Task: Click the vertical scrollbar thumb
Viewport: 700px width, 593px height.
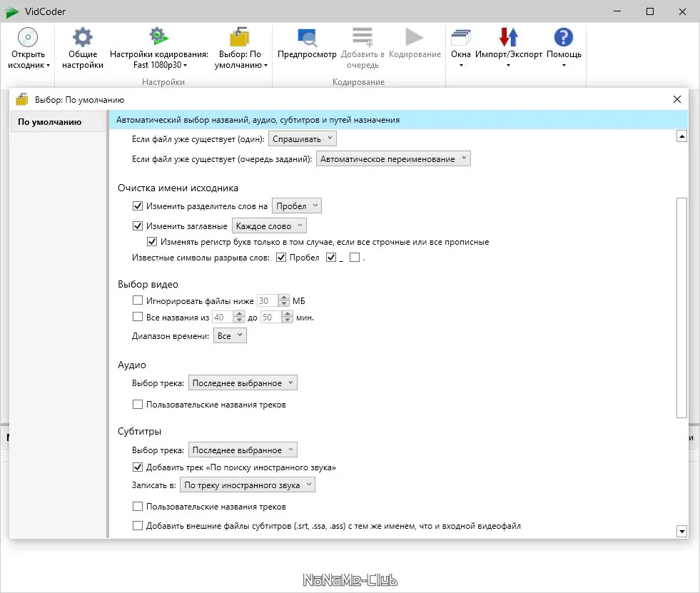Action: 681,308
